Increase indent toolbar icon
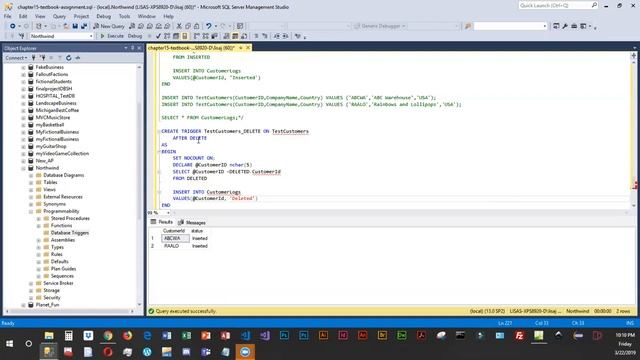The image size is (640, 360). 285,36
